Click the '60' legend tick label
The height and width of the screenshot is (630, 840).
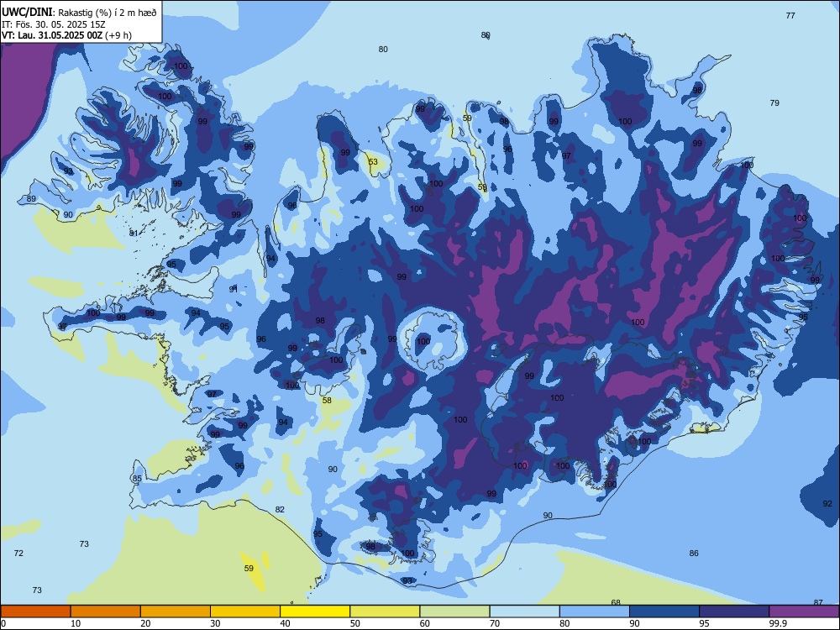(x=425, y=623)
